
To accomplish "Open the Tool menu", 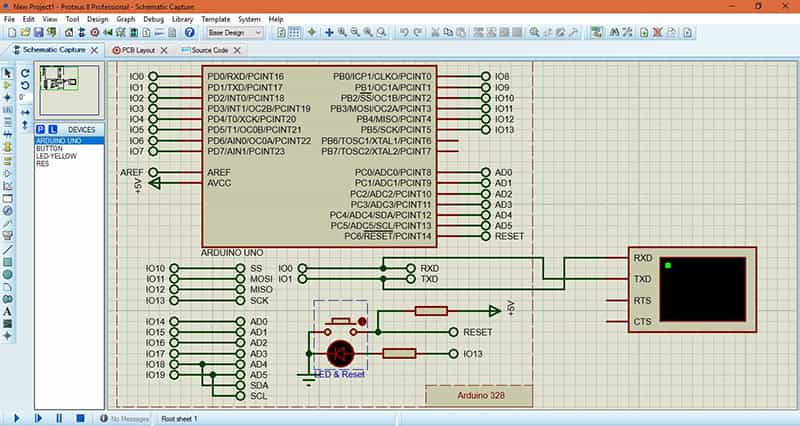I will [72, 19].
